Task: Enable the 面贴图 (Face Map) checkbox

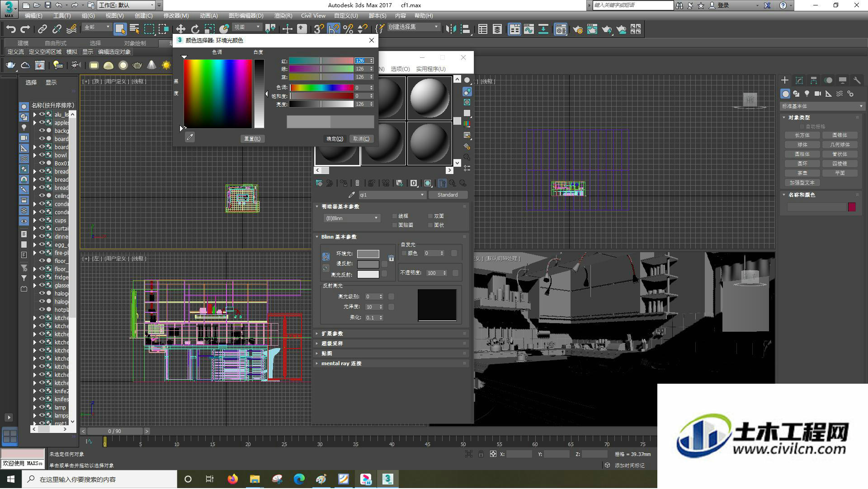Action: tap(395, 225)
